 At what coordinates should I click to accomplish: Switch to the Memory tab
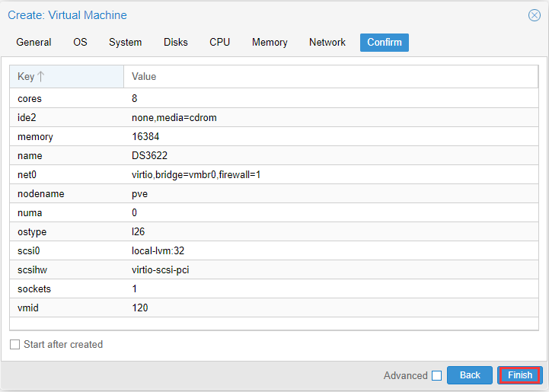pos(270,43)
